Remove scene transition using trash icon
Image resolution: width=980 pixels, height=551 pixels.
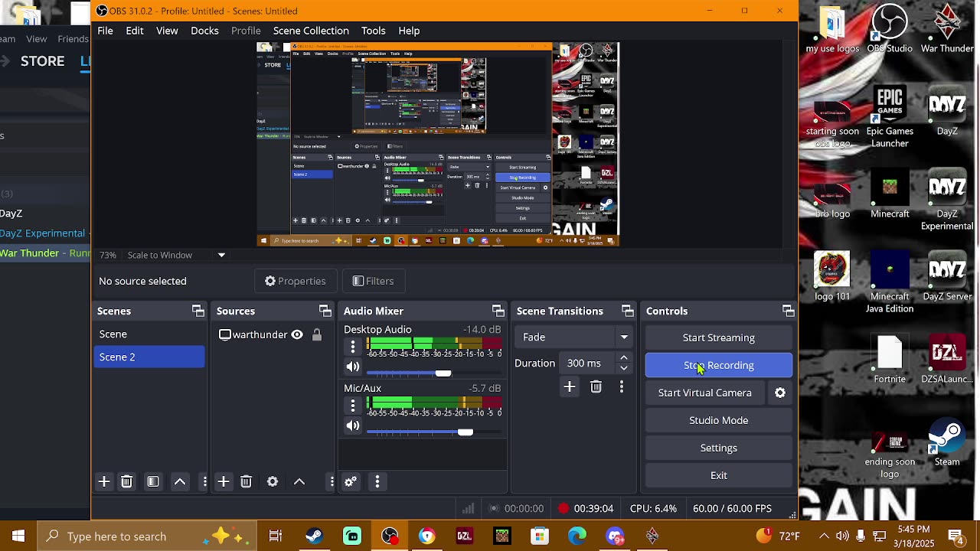(x=596, y=387)
